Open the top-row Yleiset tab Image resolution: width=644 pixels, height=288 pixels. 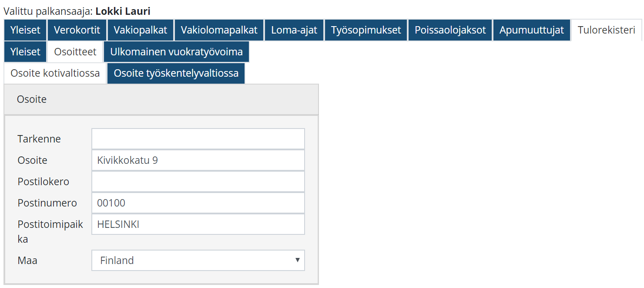25,30
